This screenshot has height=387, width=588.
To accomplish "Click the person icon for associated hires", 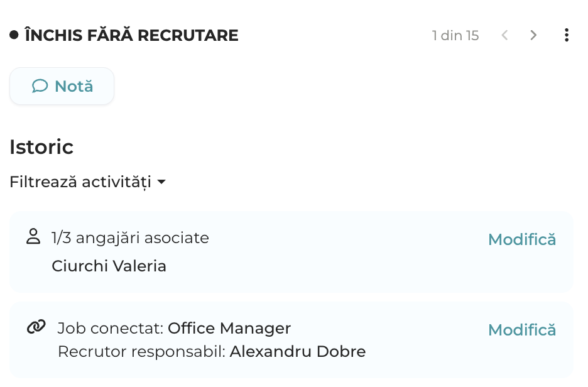I will 33,237.
